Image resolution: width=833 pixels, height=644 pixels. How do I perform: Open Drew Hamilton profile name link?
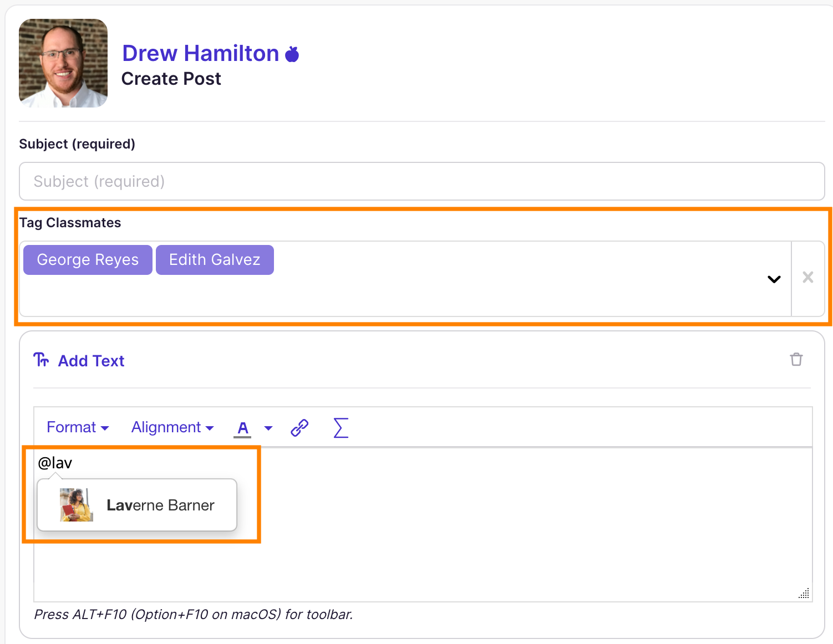(x=200, y=54)
